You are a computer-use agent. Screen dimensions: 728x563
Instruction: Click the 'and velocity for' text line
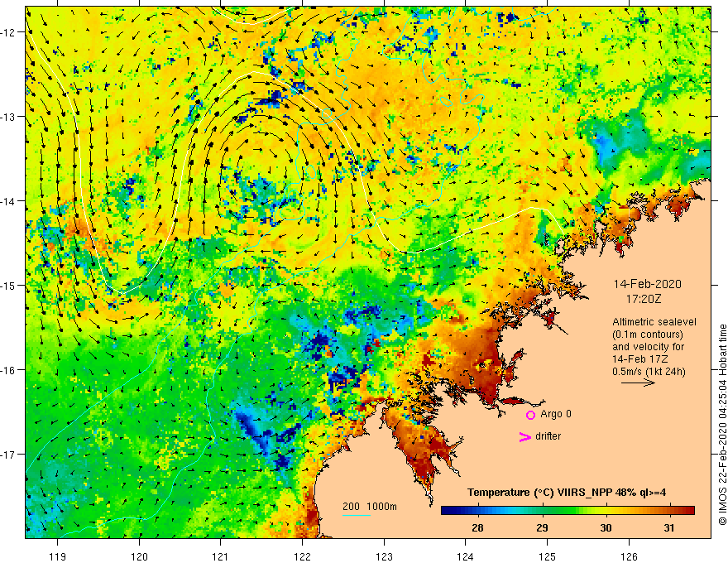pyautogui.click(x=648, y=347)
